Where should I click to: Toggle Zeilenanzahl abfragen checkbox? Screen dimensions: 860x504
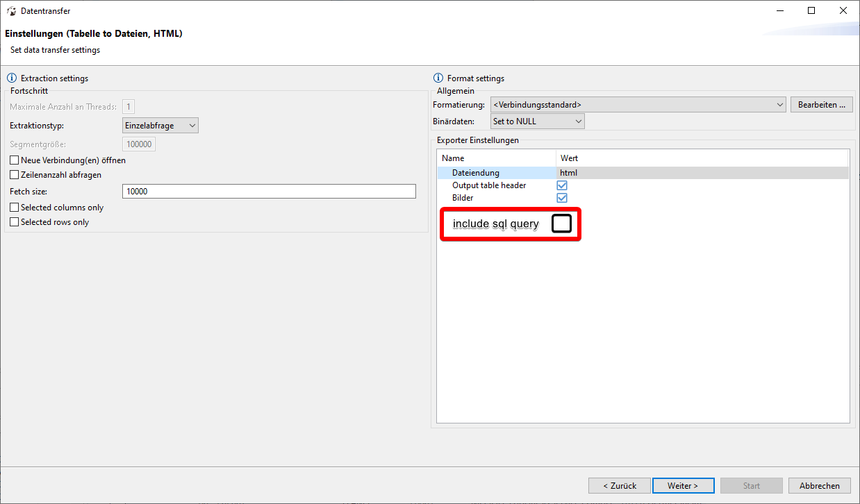pyautogui.click(x=15, y=175)
